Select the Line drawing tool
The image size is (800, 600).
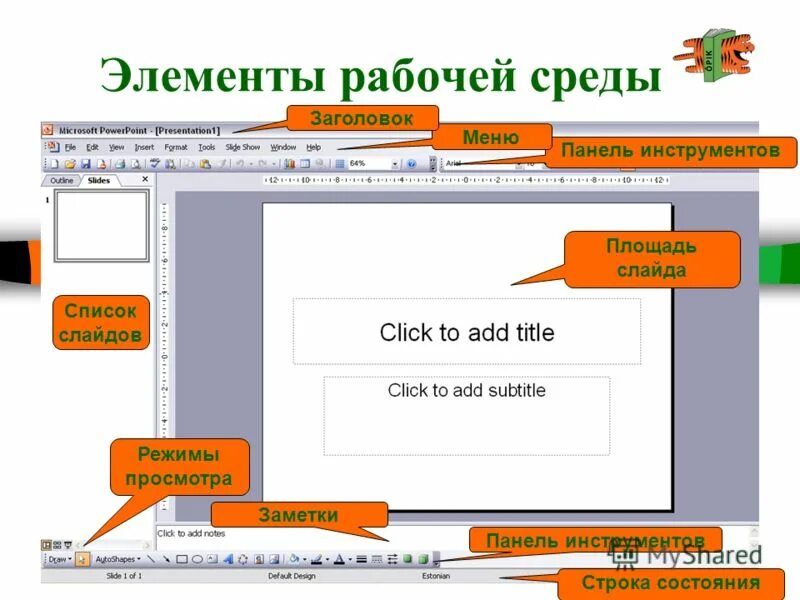(x=152, y=559)
